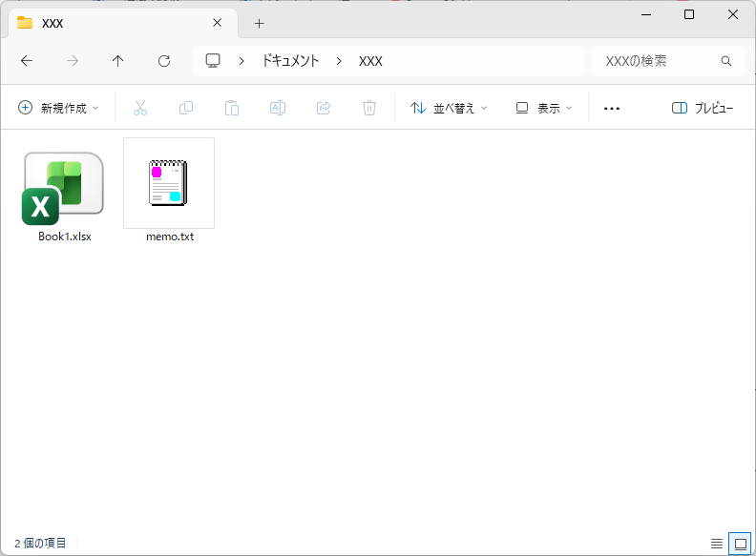
Task: Click ドキュメント in the address breadcrumb
Action: click(291, 61)
